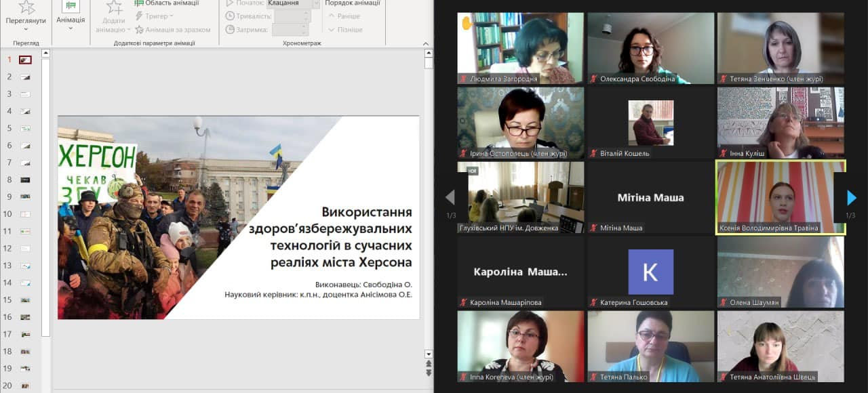Click the Переглянути animation preview star icon
This screenshot has width=868, height=393.
26,7
